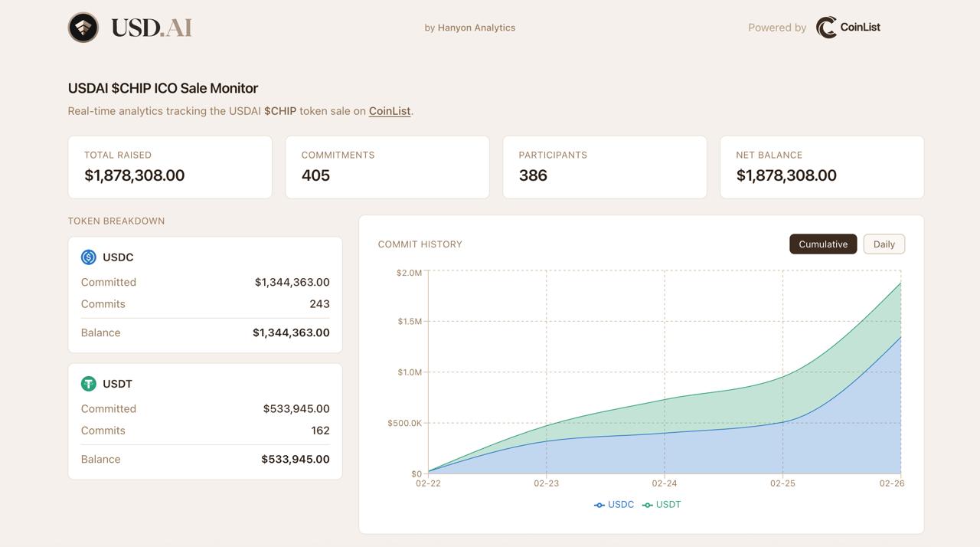Click the CoinList wordmark in the header
This screenshot has height=547, width=980.
pyautogui.click(x=861, y=28)
